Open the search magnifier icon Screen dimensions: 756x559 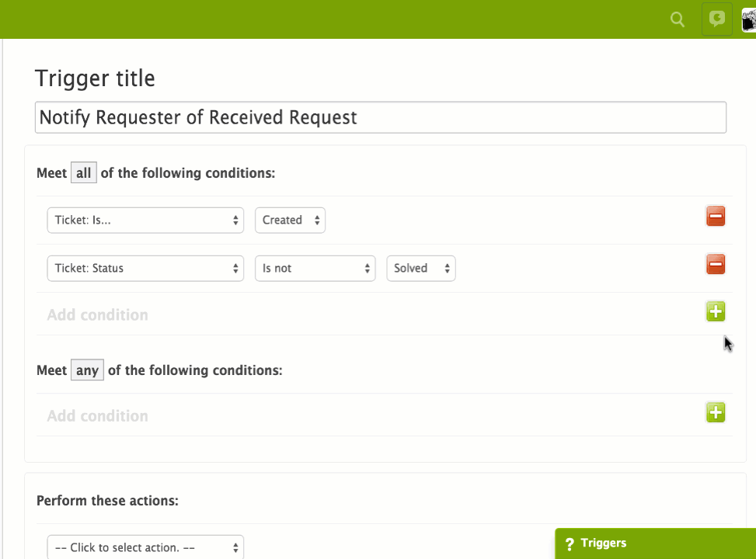(676, 19)
